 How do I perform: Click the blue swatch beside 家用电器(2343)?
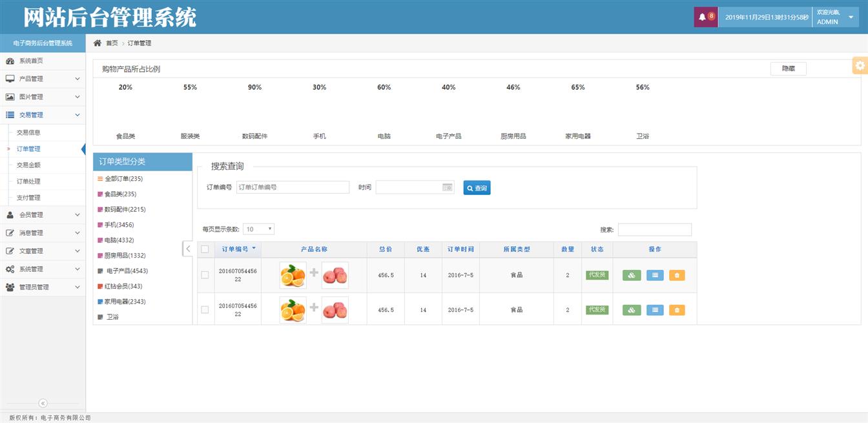(x=100, y=302)
